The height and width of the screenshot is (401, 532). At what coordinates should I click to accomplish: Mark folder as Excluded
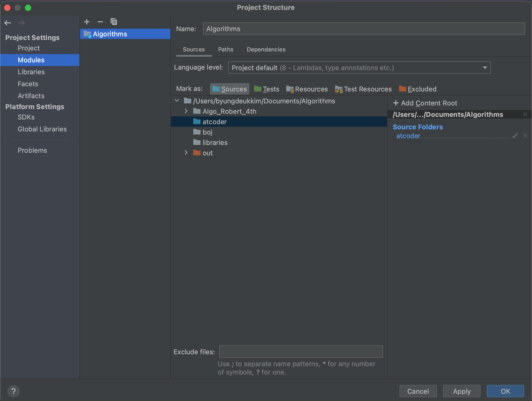(418, 89)
